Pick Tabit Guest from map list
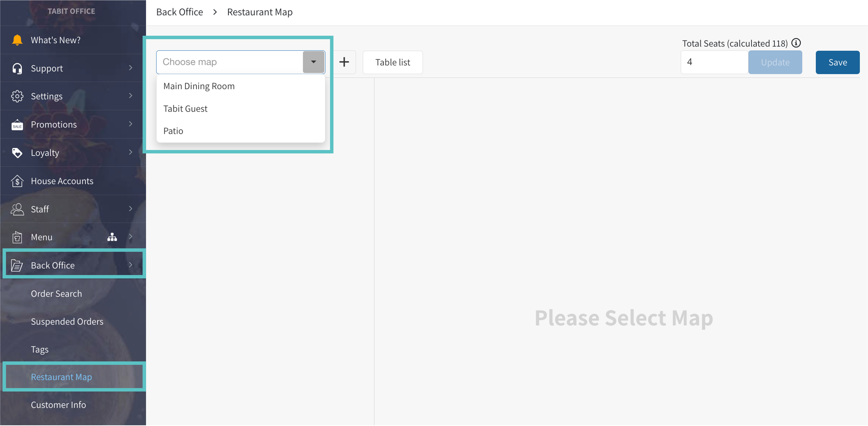This screenshot has width=868, height=426. (185, 109)
